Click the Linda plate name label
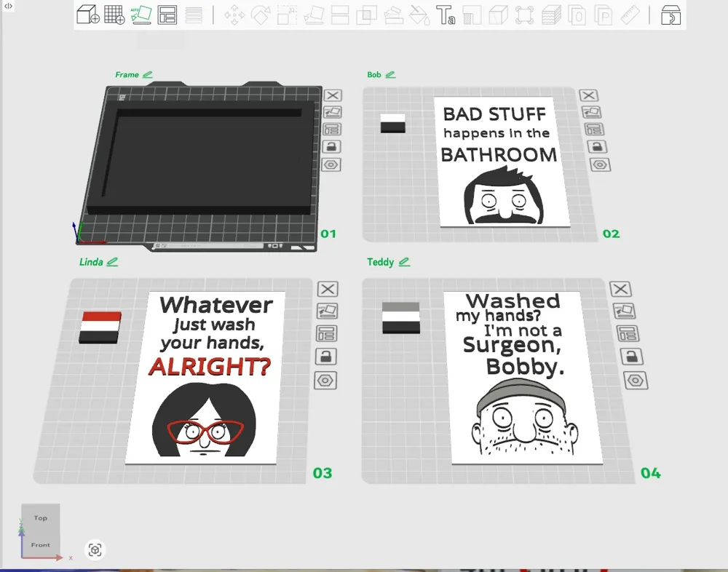Screen dimensions: 728x572 coord(91,262)
